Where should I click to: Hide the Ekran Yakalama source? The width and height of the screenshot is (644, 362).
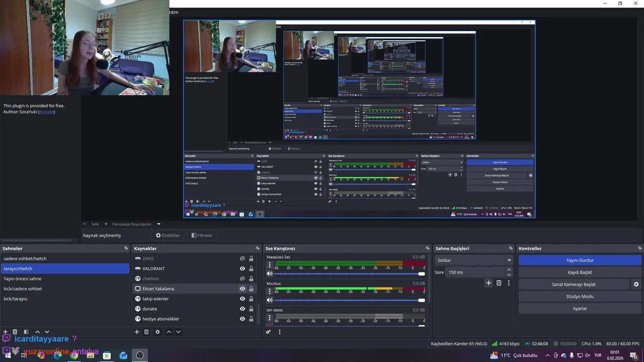tap(243, 289)
